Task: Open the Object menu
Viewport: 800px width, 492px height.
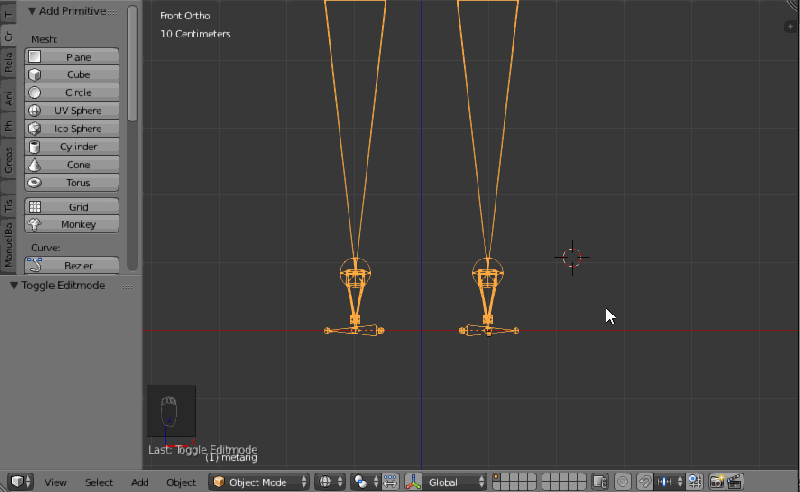Action: 181,482
